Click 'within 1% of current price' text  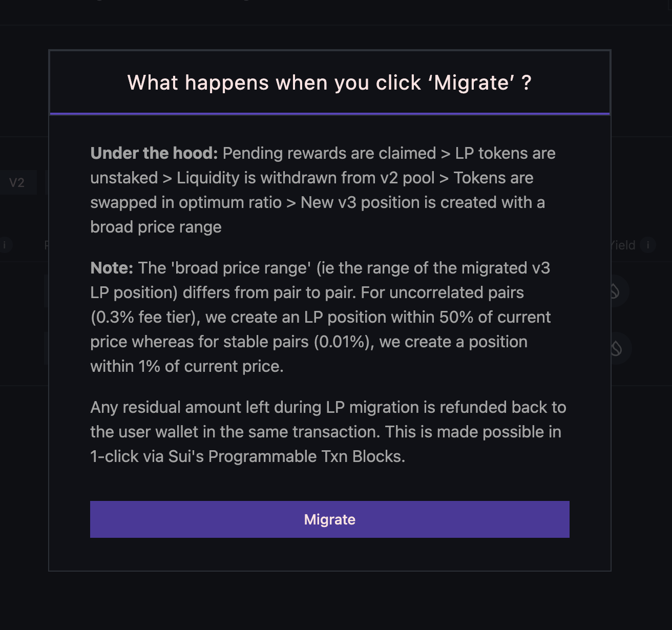point(186,366)
